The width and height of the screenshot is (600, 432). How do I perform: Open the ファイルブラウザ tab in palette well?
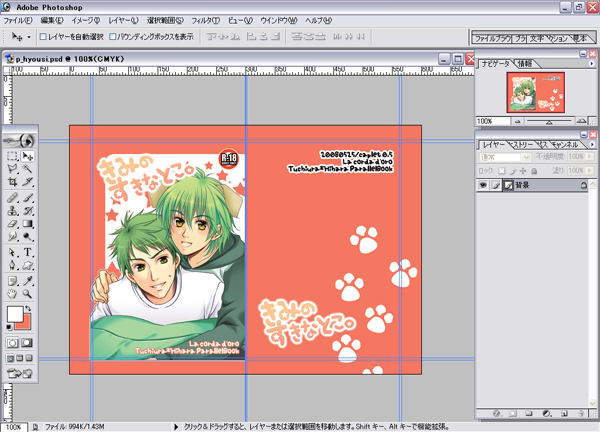coord(492,39)
